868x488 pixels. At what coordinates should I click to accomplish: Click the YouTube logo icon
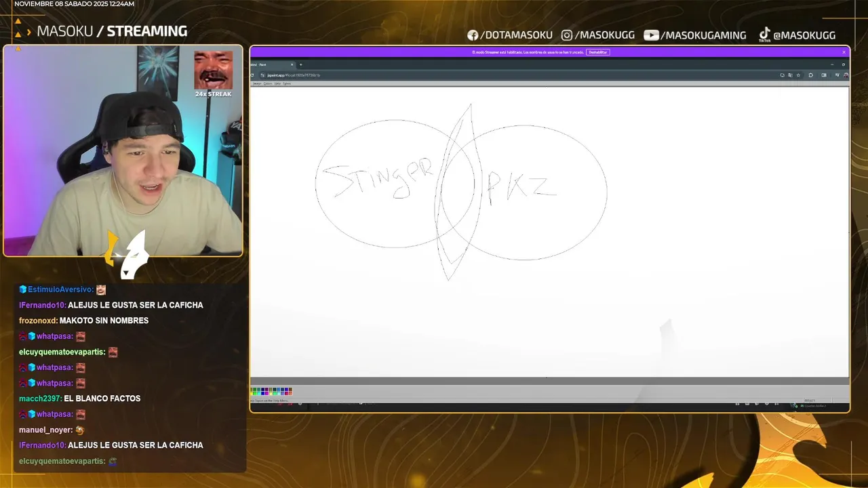tap(651, 35)
